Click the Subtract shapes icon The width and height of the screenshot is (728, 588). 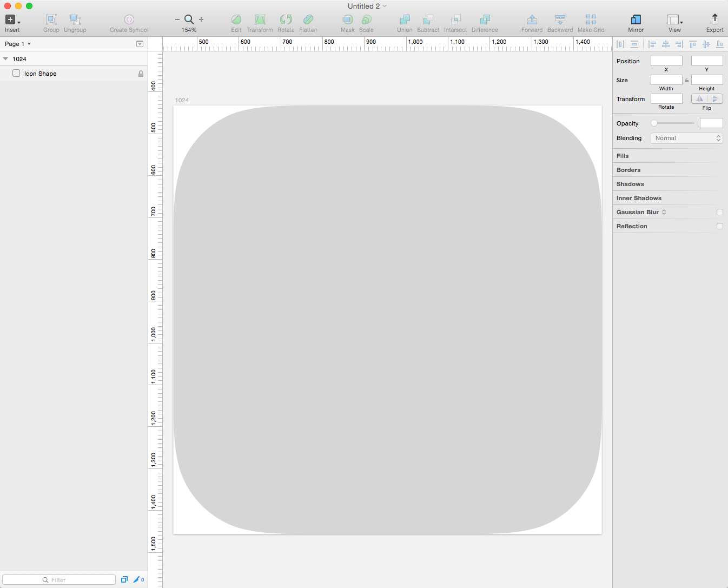[428, 20]
